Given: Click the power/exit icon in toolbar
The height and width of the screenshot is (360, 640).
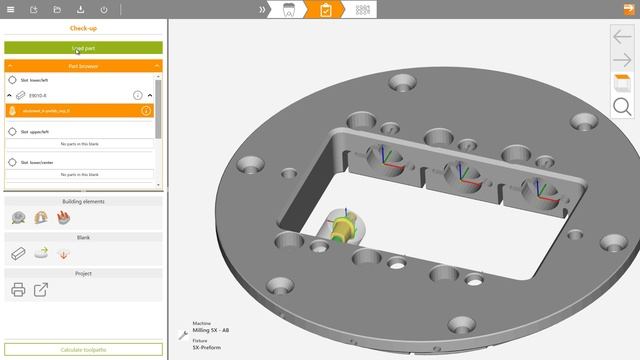Looking at the screenshot, I should 104,10.
